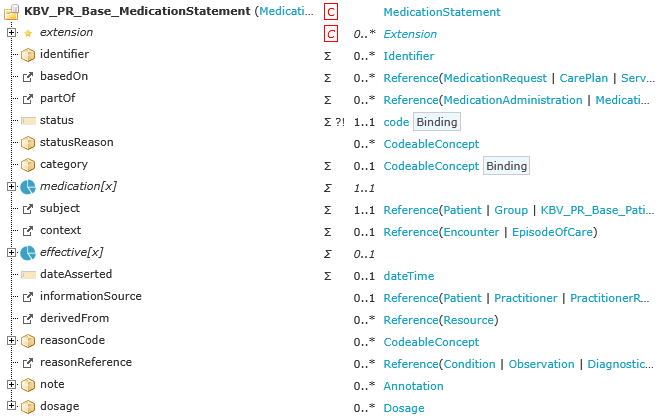Click the resource folder icon at root
Image resolution: width=660 pixels, height=418 pixels.
pyautogui.click(x=12, y=12)
